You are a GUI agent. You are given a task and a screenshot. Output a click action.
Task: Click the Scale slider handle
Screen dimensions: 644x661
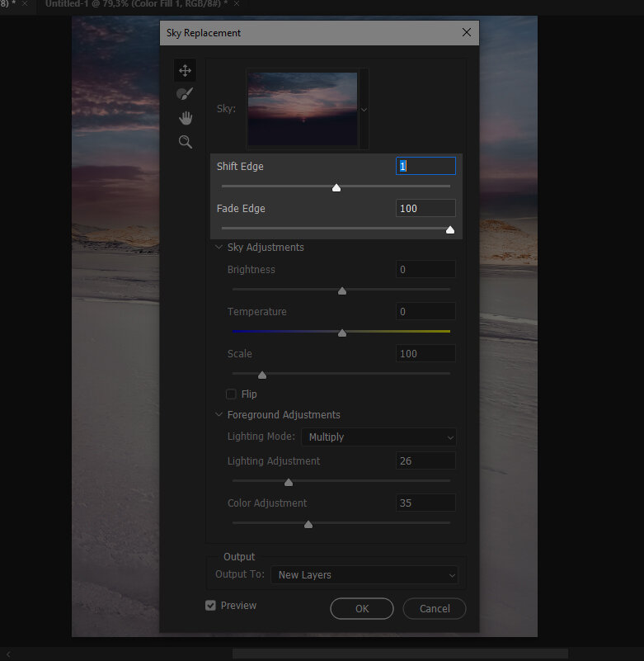pos(262,375)
